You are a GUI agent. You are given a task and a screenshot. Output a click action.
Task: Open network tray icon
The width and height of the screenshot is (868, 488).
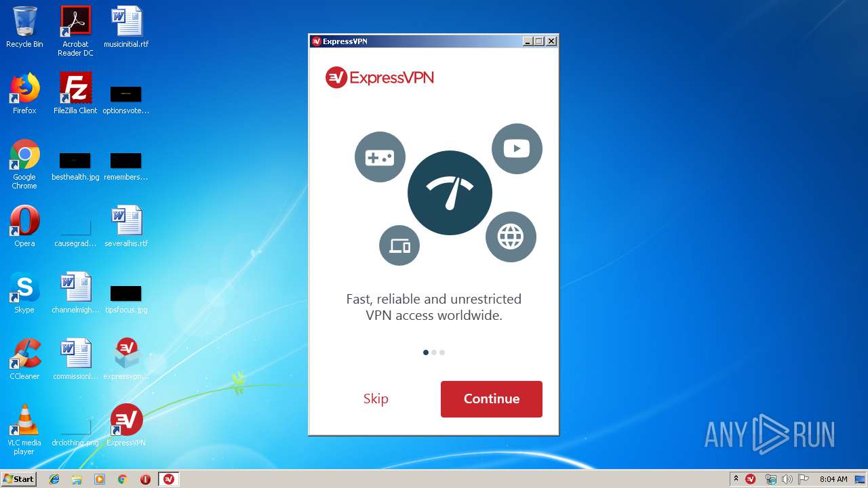click(x=770, y=479)
